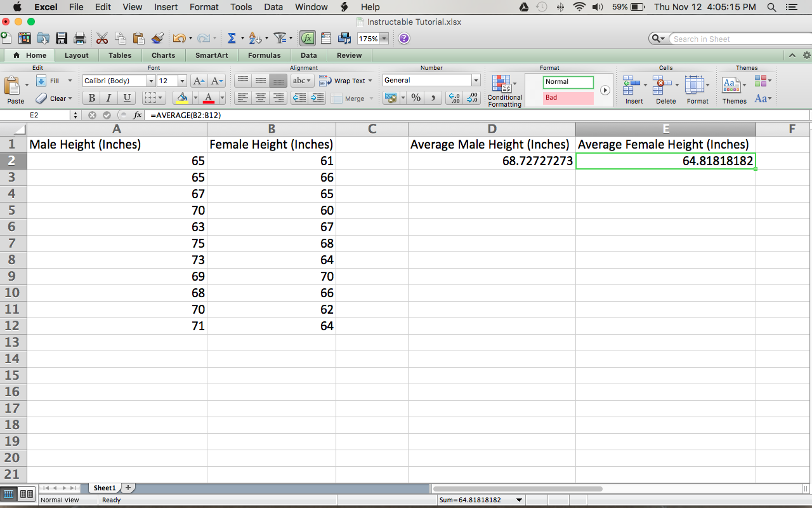Sort data with the A-Z sort icon
This screenshot has height=508, width=812.
pyautogui.click(x=254, y=38)
